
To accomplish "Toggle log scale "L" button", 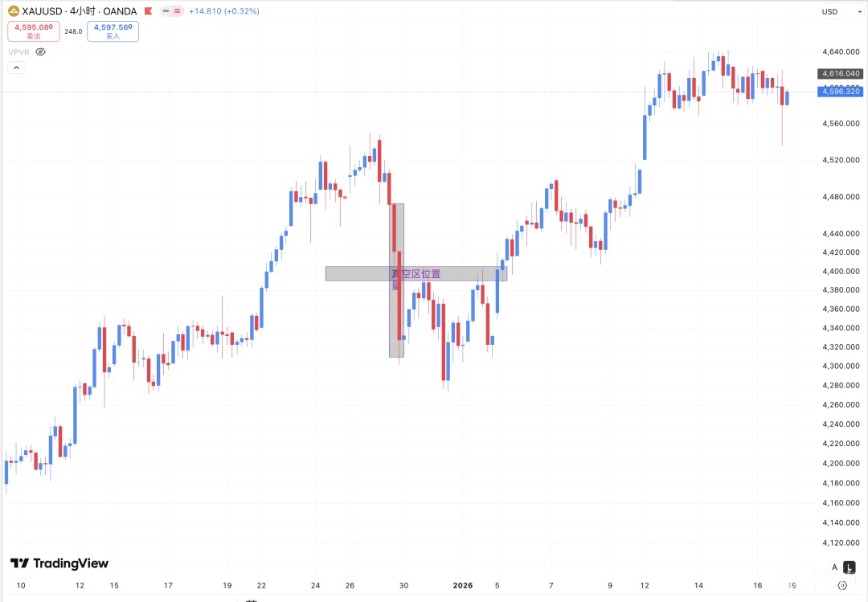I will tap(850, 567).
